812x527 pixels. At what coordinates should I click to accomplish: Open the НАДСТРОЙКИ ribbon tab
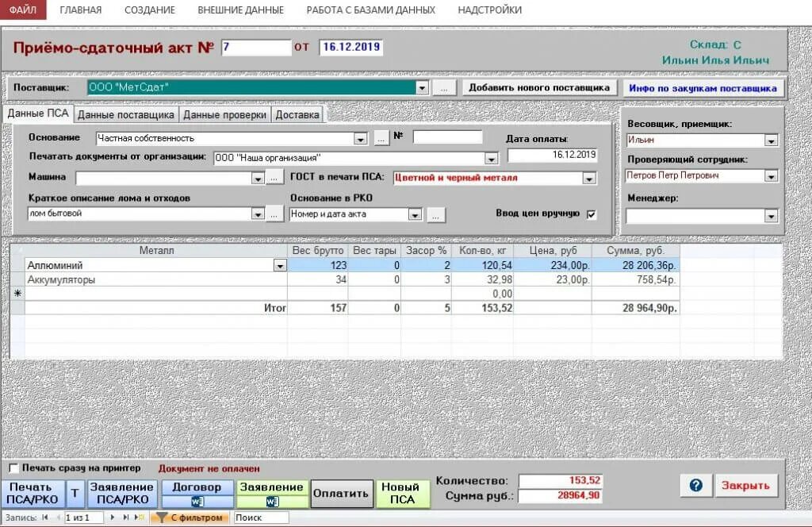[x=490, y=10]
